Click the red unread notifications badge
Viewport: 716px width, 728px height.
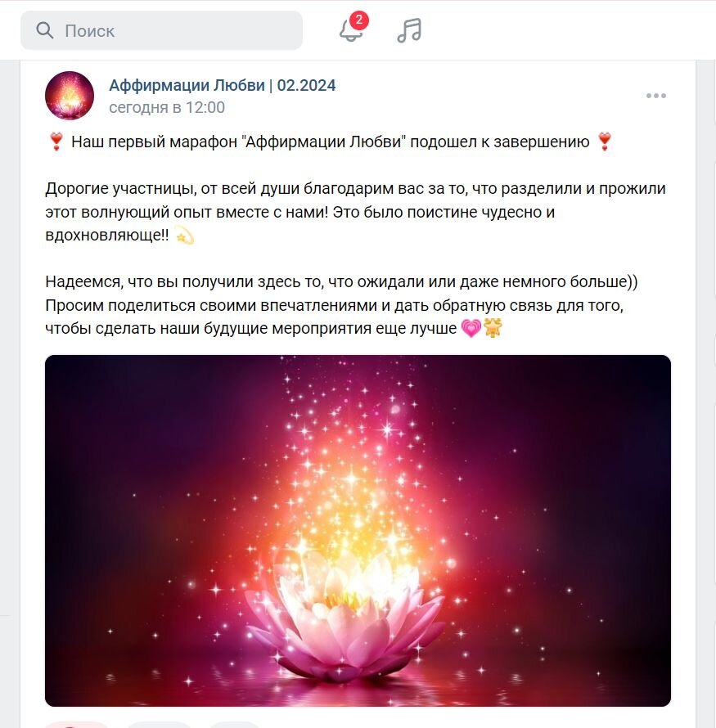point(359,20)
